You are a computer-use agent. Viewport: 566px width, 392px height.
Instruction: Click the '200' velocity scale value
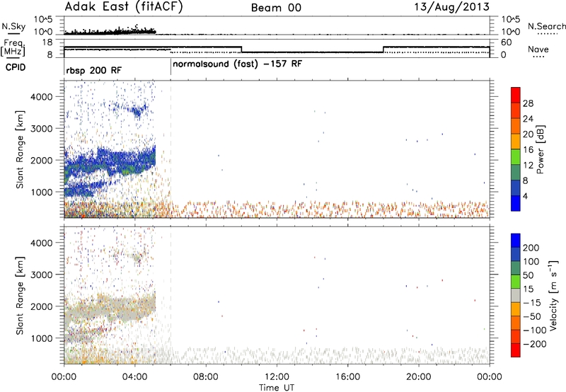pos(531,248)
